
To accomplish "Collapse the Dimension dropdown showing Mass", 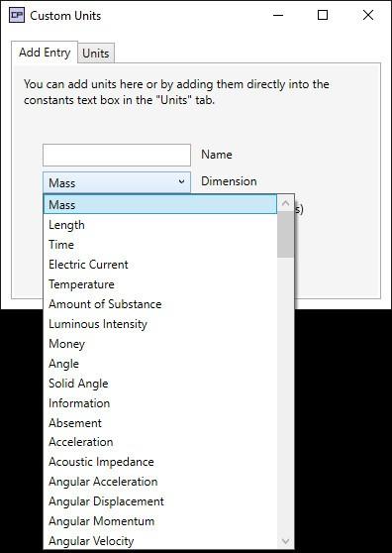I will coord(117,182).
